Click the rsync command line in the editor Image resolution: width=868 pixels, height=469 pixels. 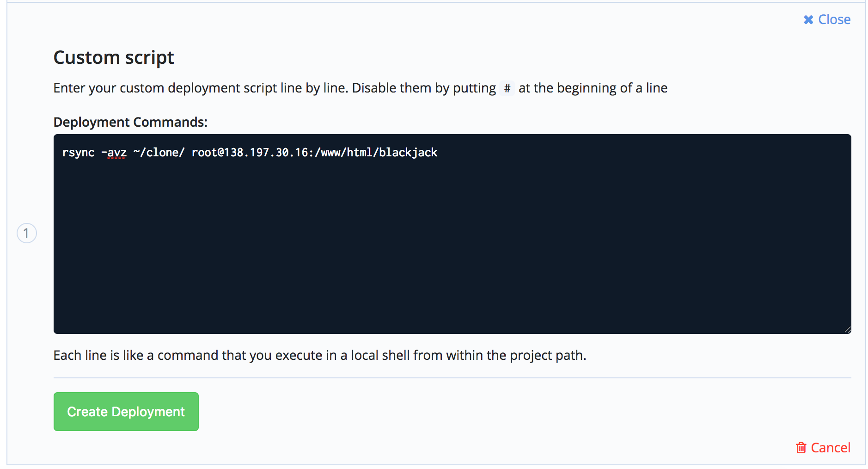[250, 153]
